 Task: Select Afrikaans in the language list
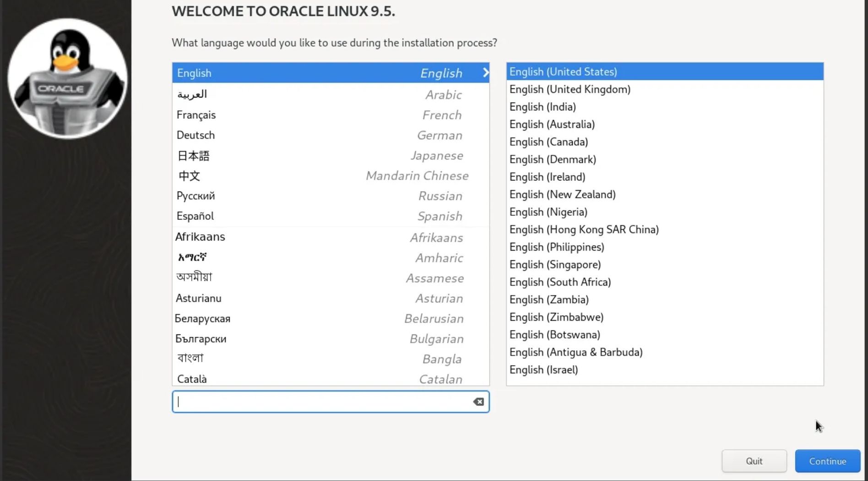[x=331, y=237]
